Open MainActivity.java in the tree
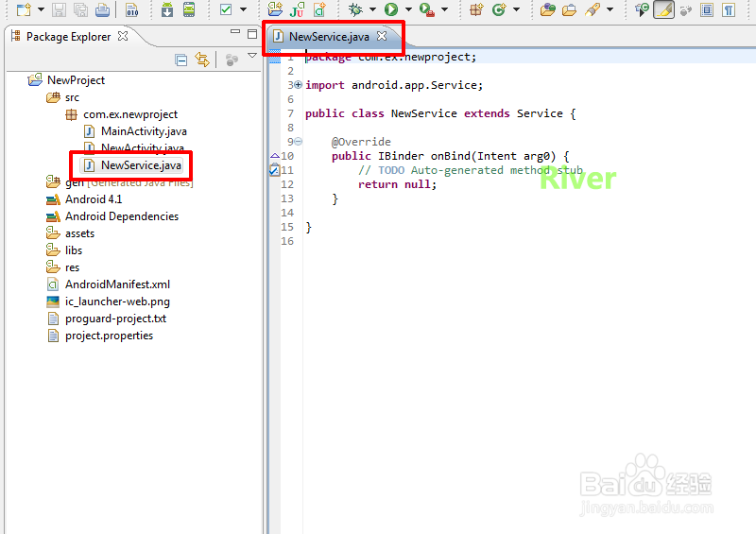 tap(144, 131)
